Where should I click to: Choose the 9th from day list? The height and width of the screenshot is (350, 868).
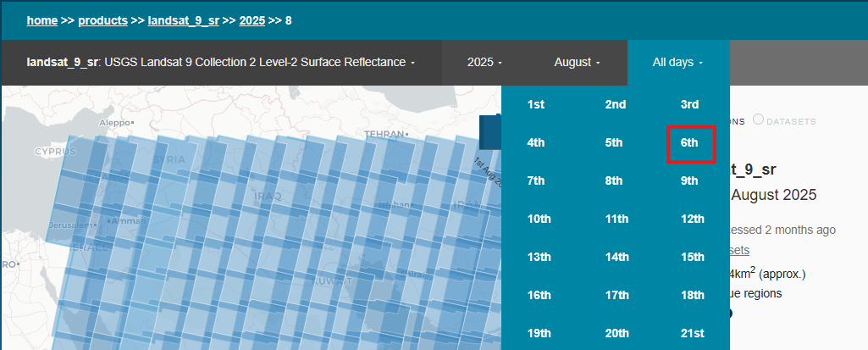pos(690,181)
